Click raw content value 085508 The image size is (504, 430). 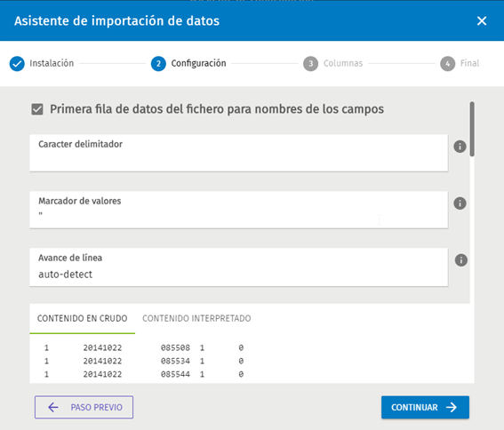coord(175,347)
